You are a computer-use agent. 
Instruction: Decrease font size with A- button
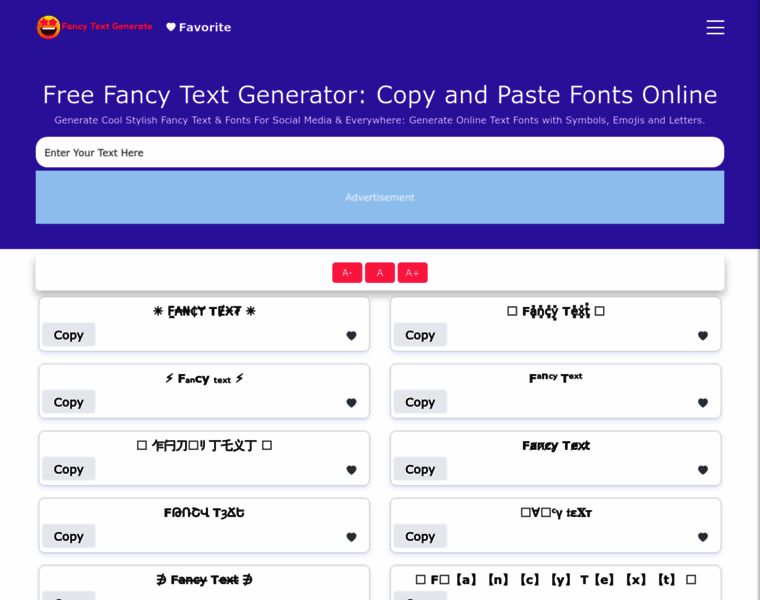tap(347, 272)
